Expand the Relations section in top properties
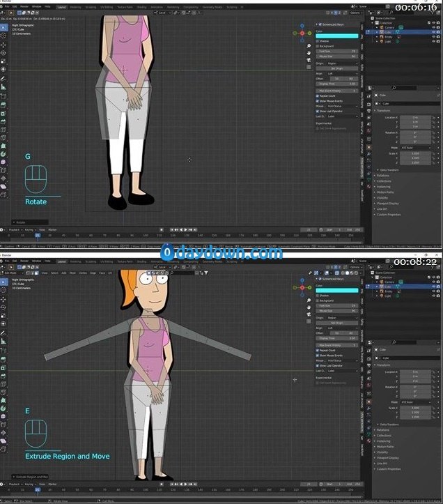The width and height of the screenshot is (443, 504). 383,176
